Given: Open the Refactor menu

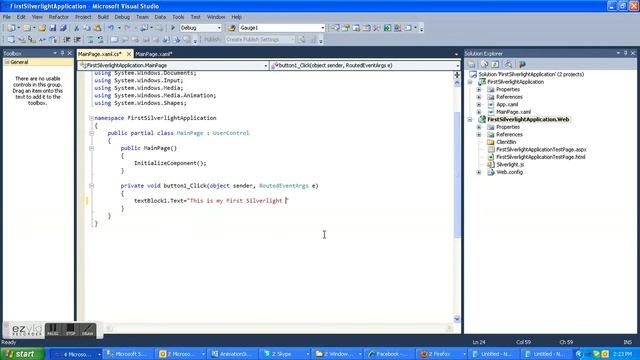Looking at the screenshot, I should click(x=59, y=17).
